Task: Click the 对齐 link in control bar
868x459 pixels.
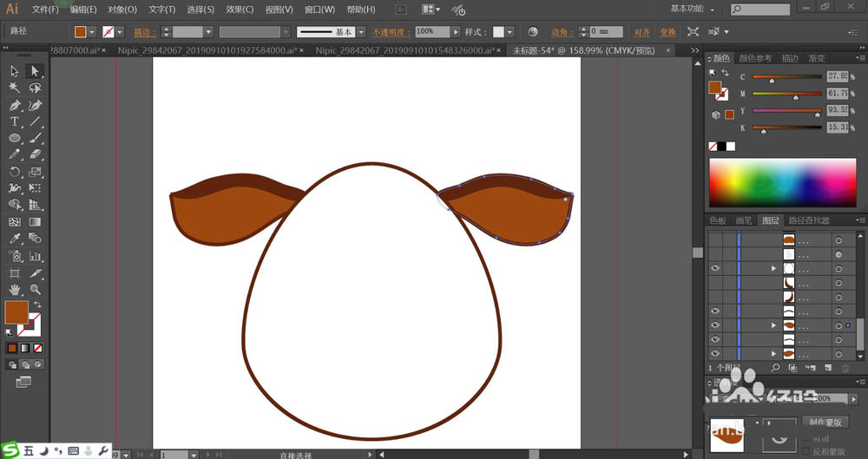Action: click(x=641, y=32)
